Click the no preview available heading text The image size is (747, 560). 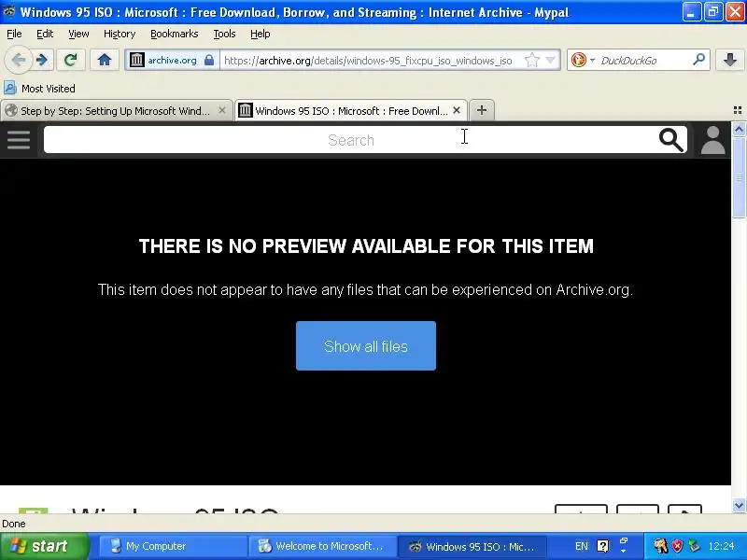coord(366,246)
